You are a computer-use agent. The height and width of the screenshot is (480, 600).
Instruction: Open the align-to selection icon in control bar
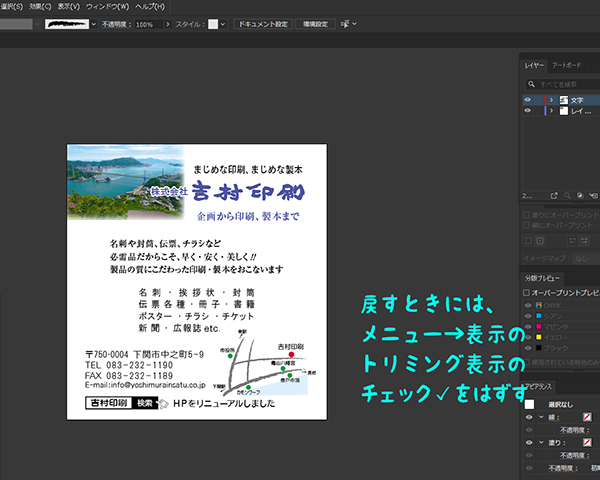(345, 24)
